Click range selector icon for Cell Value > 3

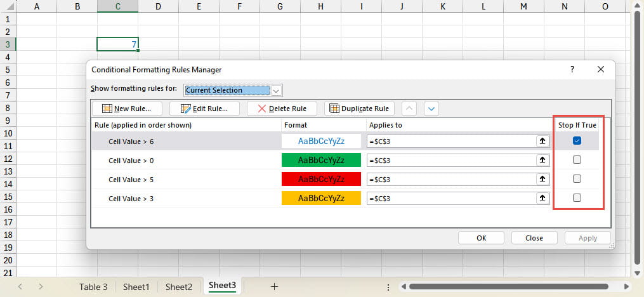coord(543,199)
